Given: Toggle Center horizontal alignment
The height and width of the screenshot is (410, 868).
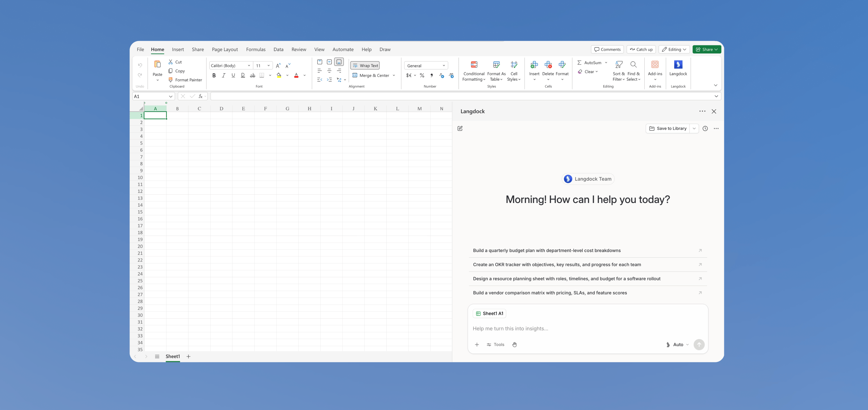Looking at the screenshot, I should 329,71.
